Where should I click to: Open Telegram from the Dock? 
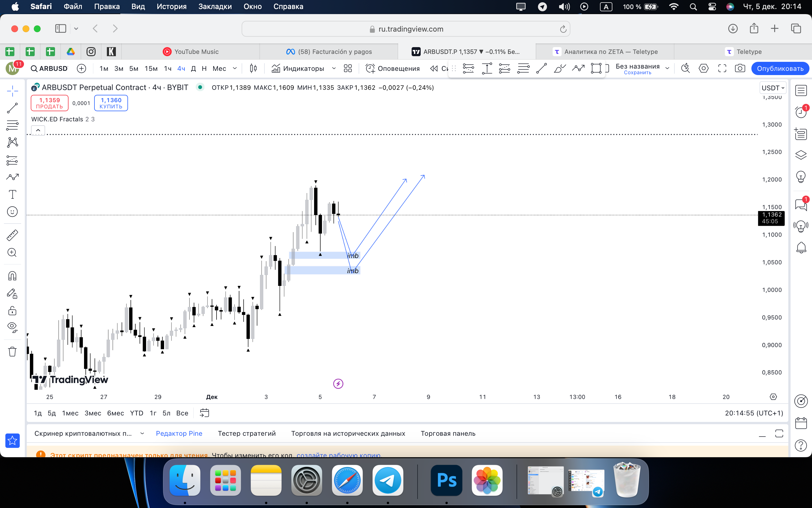(388, 480)
